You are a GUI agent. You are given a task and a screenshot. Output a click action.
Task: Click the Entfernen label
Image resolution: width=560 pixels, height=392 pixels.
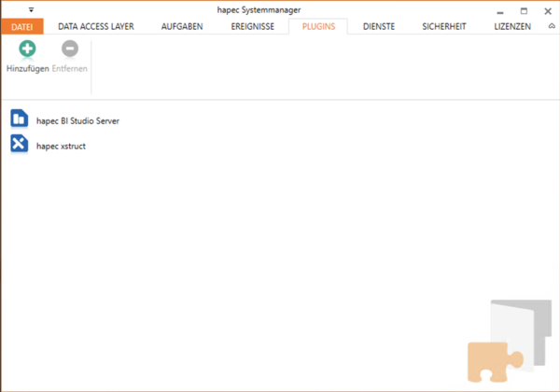pos(70,68)
